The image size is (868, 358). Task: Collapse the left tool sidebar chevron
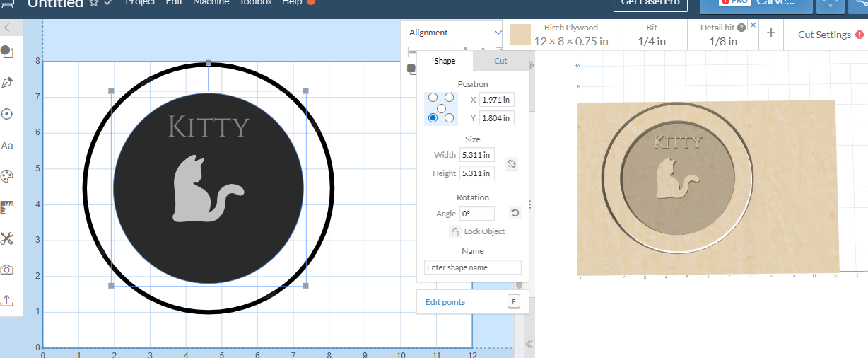[6, 28]
